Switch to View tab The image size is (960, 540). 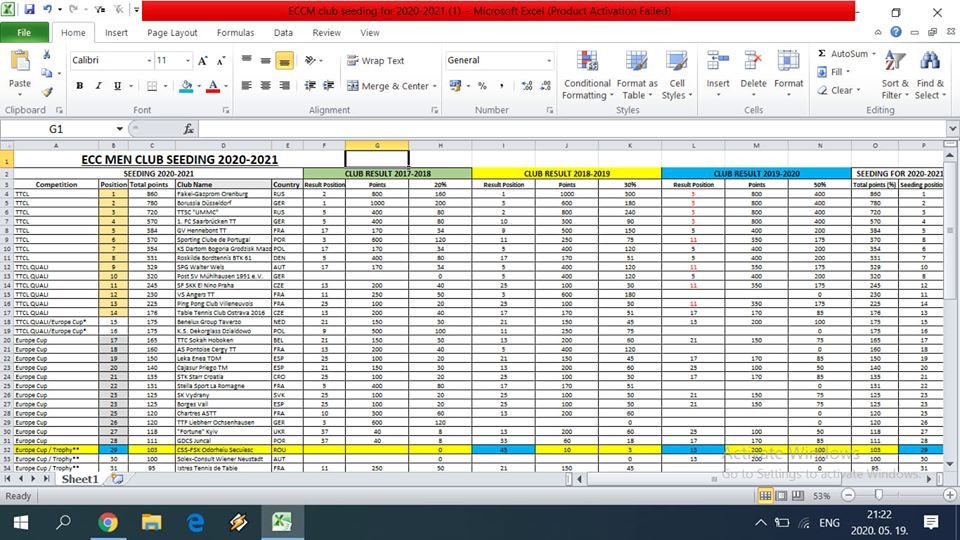tap(369, 33)
